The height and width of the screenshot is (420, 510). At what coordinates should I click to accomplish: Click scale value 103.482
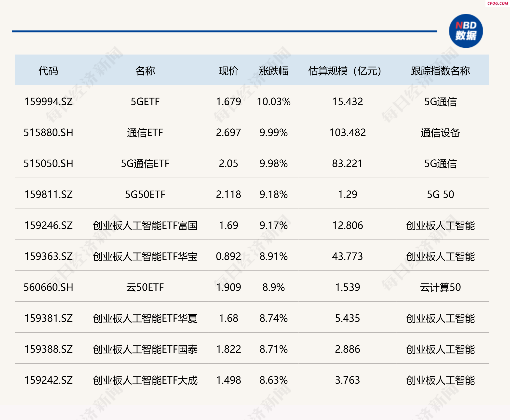coord(348,133)
